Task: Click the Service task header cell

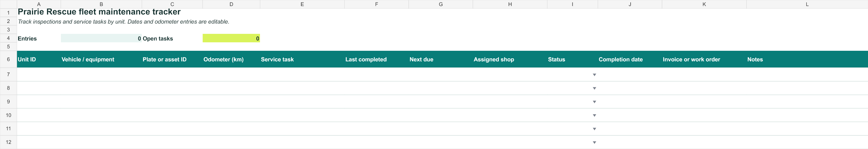Action: click(302, 59)
